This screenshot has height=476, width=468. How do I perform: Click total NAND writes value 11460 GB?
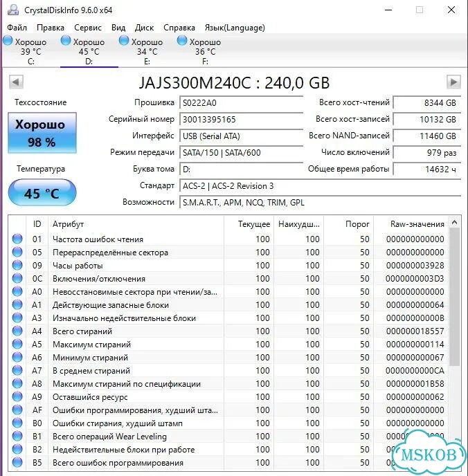tap(427, 136)
